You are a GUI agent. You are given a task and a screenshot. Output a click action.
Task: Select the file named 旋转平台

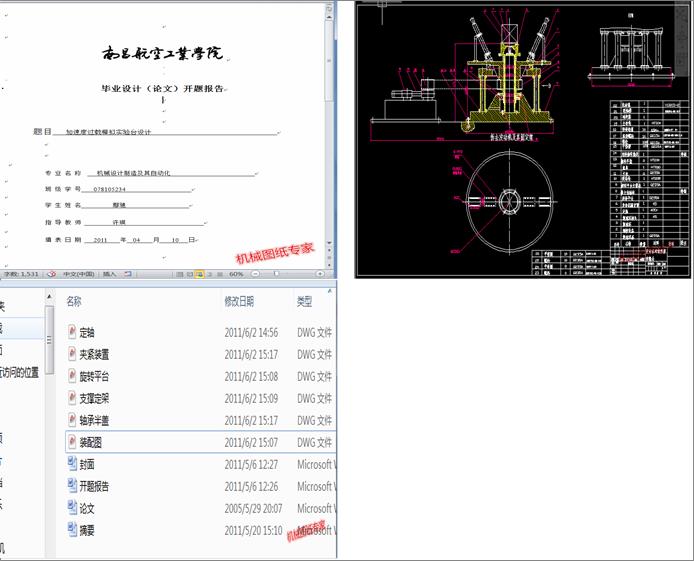[x=94, y=377]
